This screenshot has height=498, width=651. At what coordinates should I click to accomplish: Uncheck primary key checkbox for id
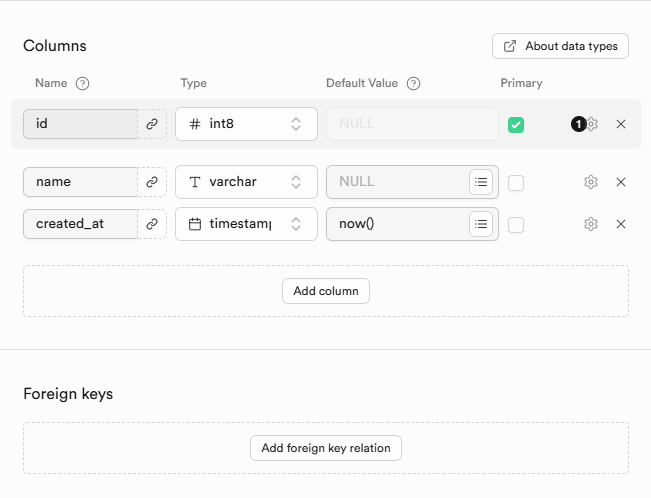516,125
